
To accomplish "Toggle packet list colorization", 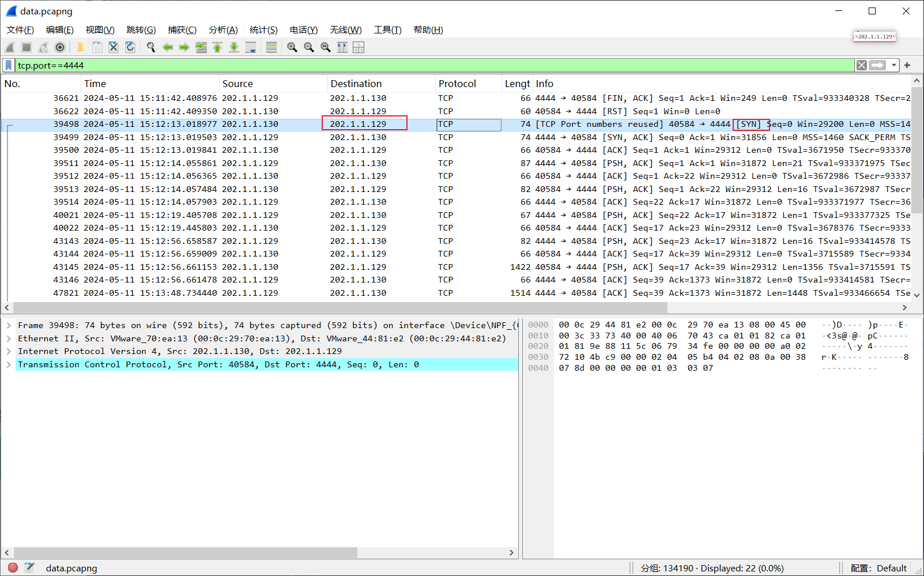I will coord(271,47).
